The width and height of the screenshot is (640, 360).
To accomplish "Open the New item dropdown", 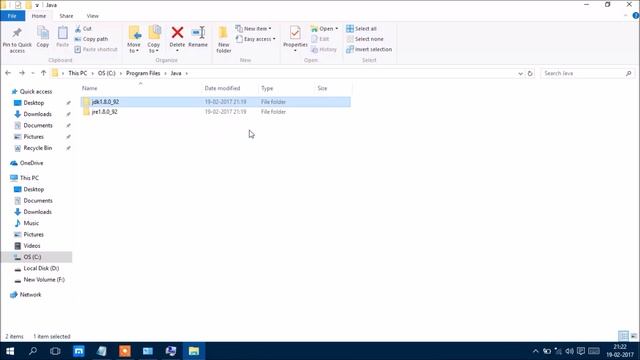I will coord(253,29).
